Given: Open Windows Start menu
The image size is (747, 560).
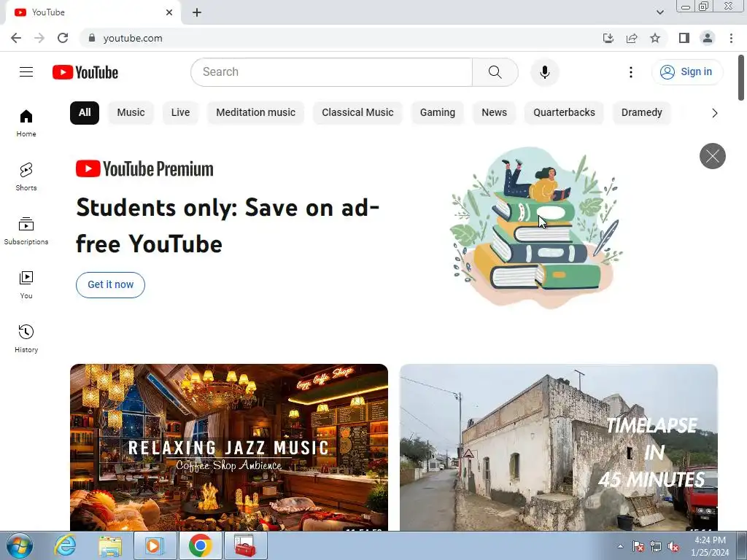Looking at the screenshot, I should coord(20,545).
